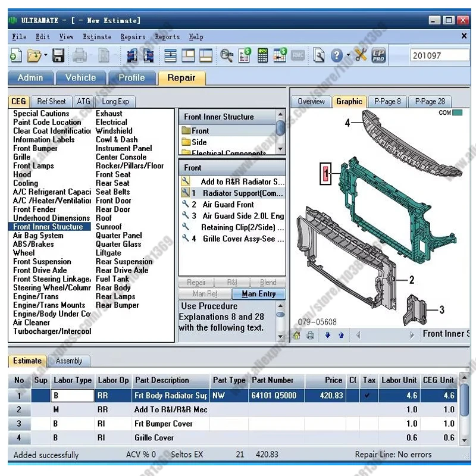Print the graphic with small printer icon
The width and height of the screenshot is (476, 476).
[310, 335]
